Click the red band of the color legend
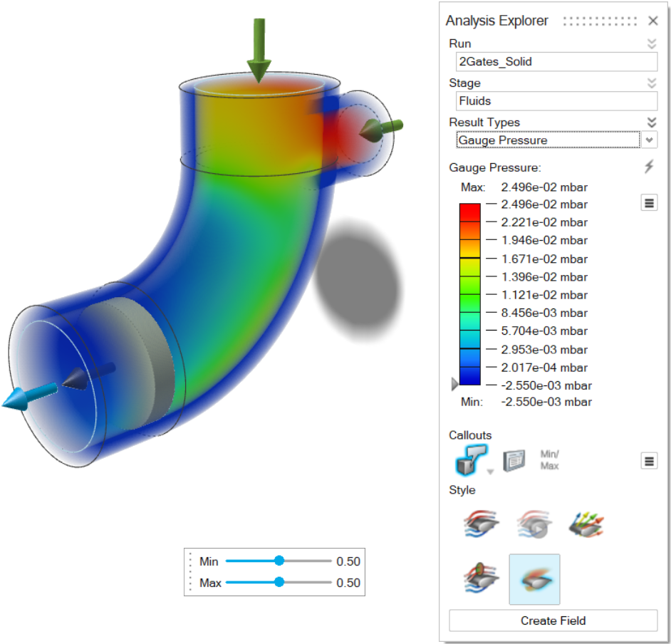 point(470,213)
